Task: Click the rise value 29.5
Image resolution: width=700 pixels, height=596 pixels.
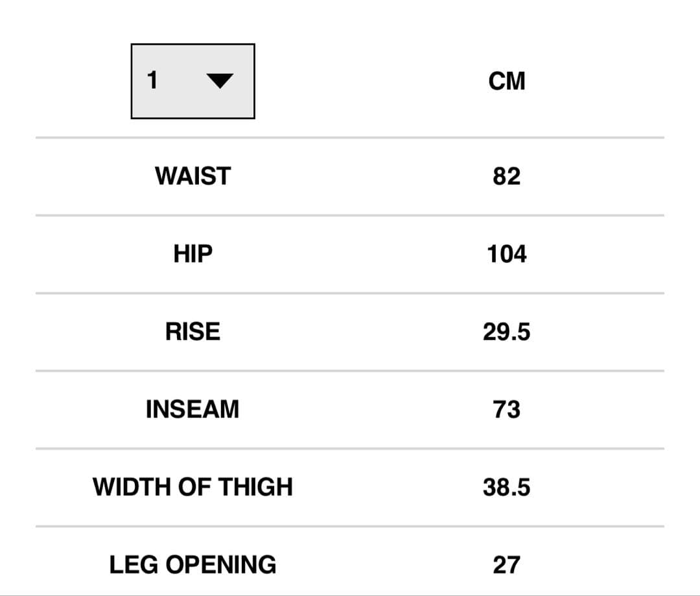Action: (506, 332)
